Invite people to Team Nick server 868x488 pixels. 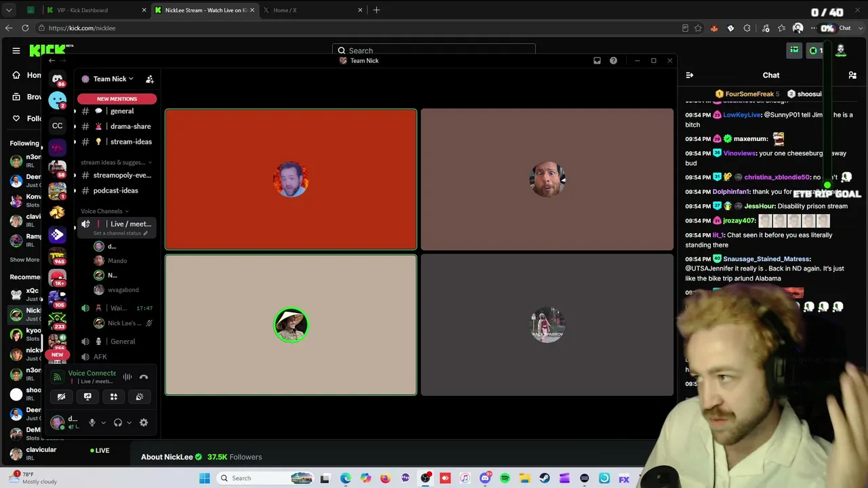pyautogui.click(x=150, y=79)
